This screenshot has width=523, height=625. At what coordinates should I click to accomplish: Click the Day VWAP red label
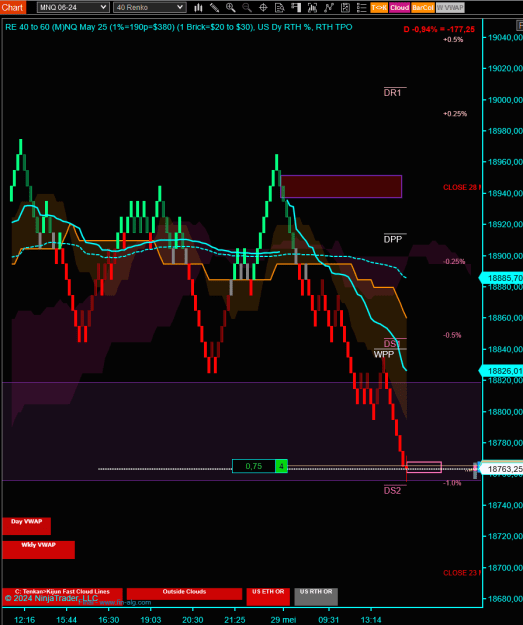point(26,526)
